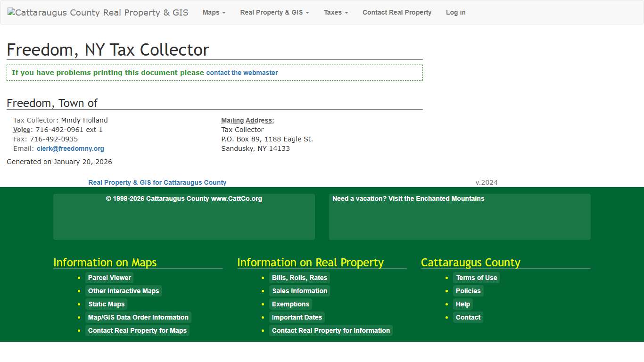
Task: Read the Terms of Use
Action: [x=476, y=278]
